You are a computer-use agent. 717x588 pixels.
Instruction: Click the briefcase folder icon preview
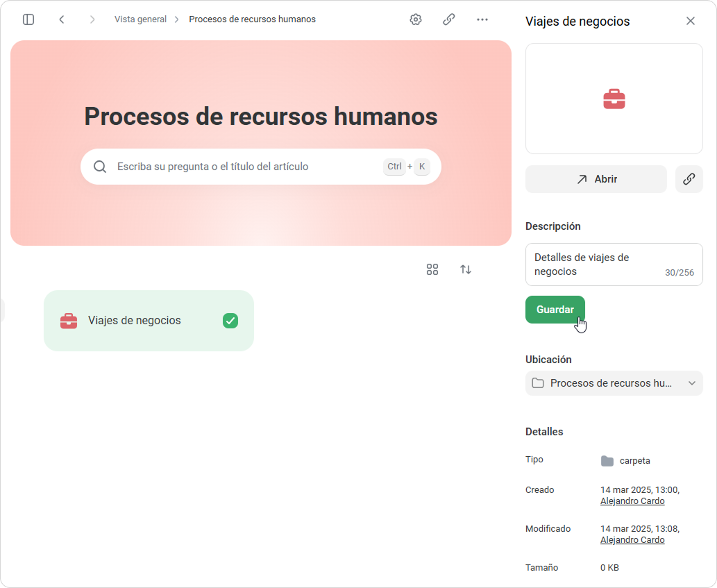click(x=614, y=99)
